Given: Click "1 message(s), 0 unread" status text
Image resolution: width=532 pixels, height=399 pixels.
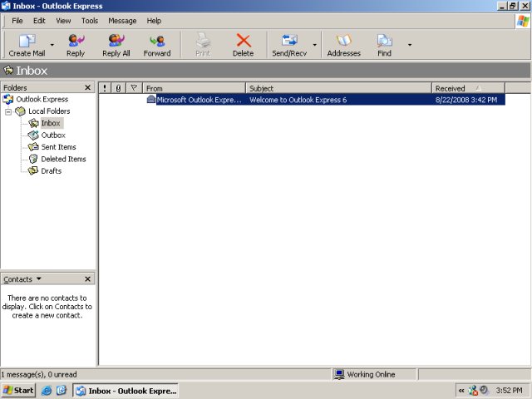Looking at the screenshot, I should 39,375.
